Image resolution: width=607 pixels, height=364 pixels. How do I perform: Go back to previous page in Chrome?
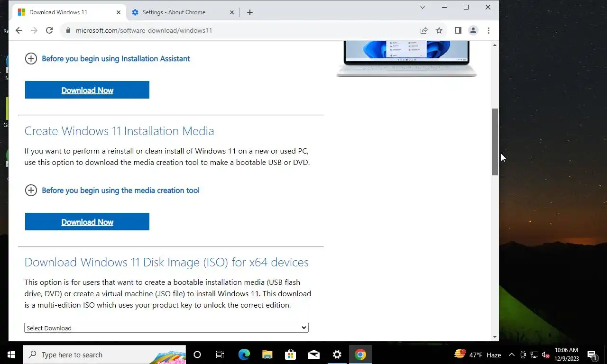pos(19,30)
